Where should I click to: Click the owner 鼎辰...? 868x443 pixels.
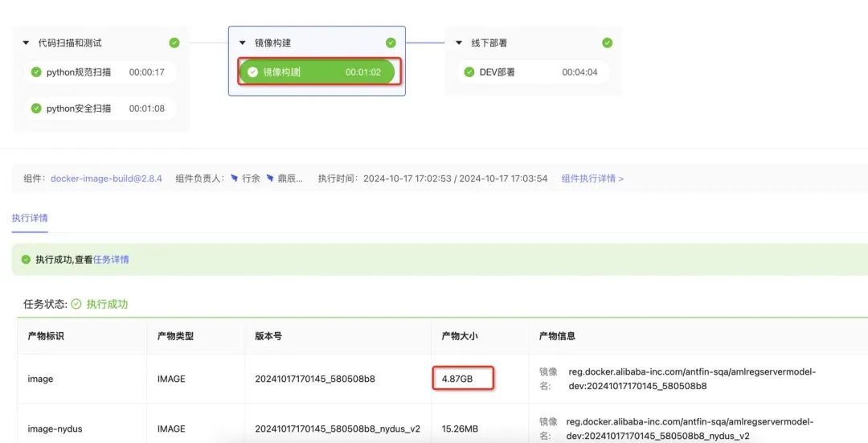pos(290,178)
